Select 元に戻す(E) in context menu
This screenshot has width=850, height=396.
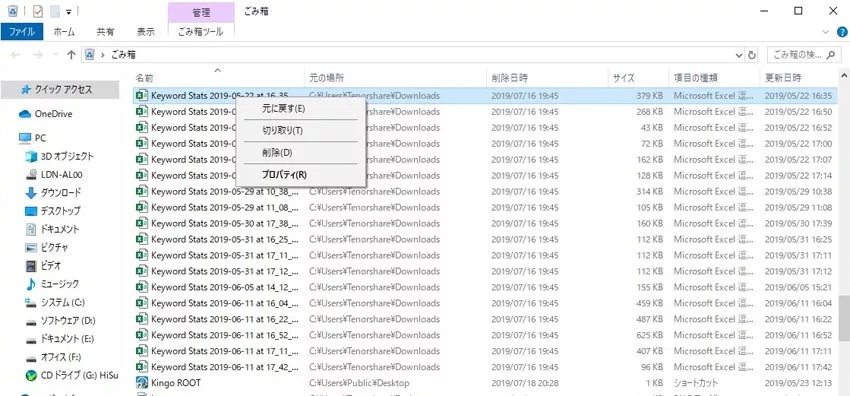point(300,108)
